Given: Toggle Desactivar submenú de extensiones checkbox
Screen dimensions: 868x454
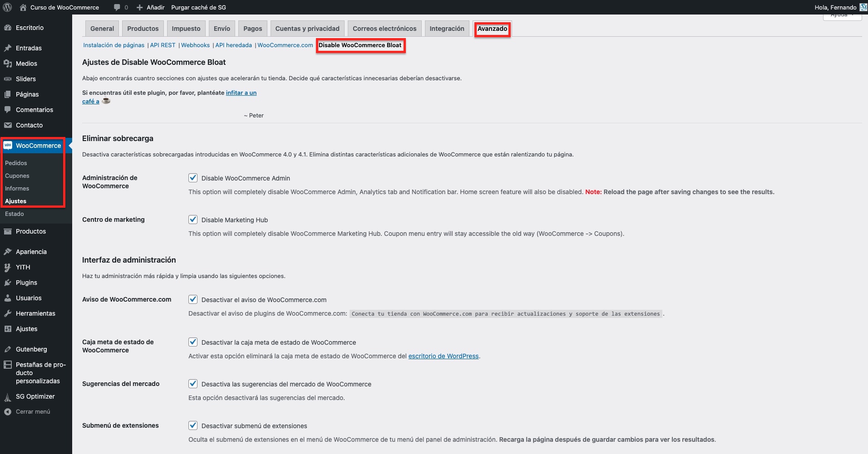Looking at the screenshot, I should click(193, 425).
